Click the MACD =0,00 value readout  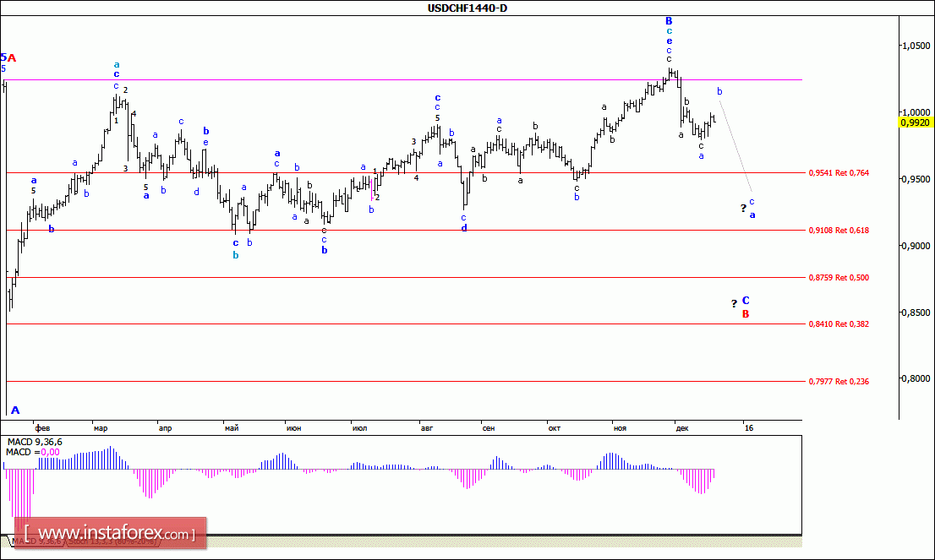(33, 452)
